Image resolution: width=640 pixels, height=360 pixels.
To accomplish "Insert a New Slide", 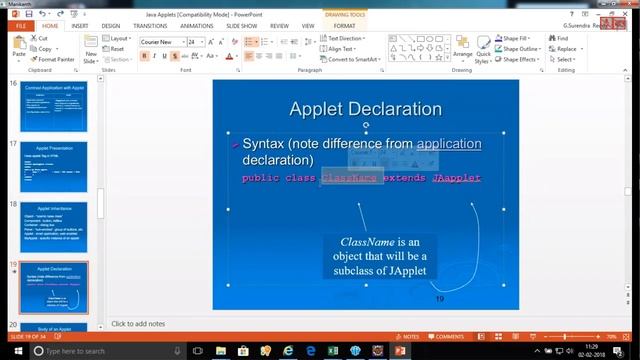I will pos(91,49).
